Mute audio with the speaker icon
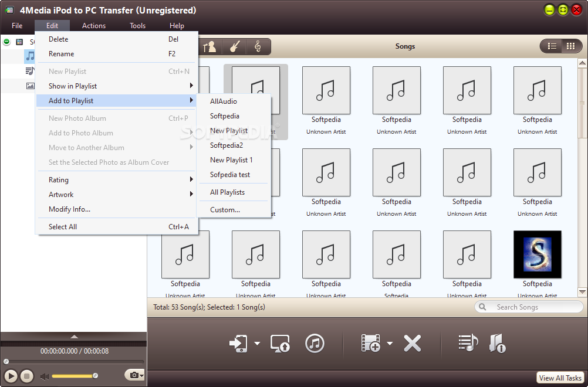 point(45,376)
